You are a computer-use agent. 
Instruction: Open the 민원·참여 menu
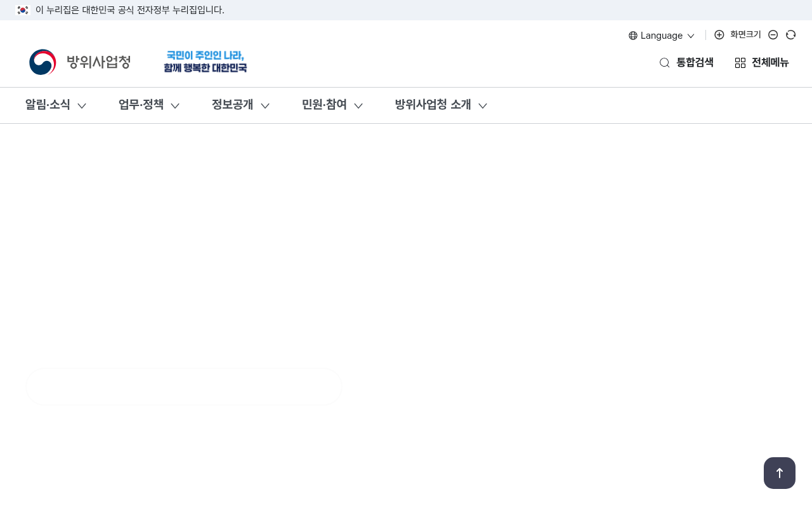click(332, 105)
